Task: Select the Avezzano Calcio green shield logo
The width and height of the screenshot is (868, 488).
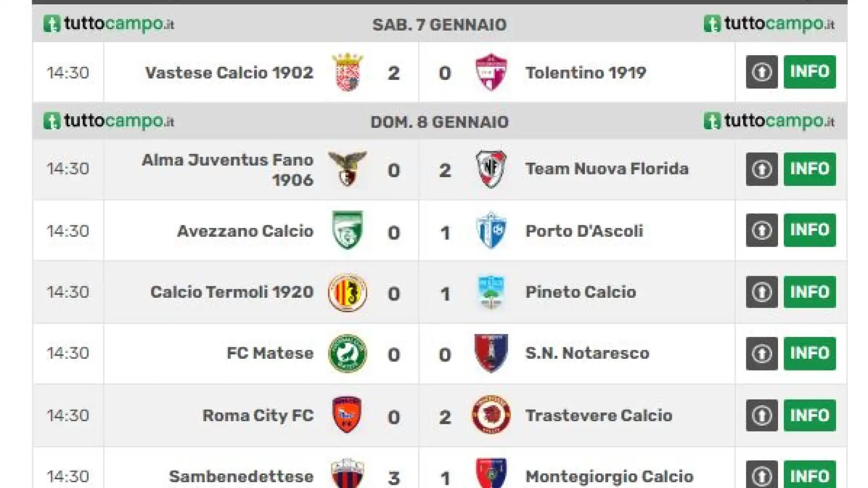Action: 347,230
